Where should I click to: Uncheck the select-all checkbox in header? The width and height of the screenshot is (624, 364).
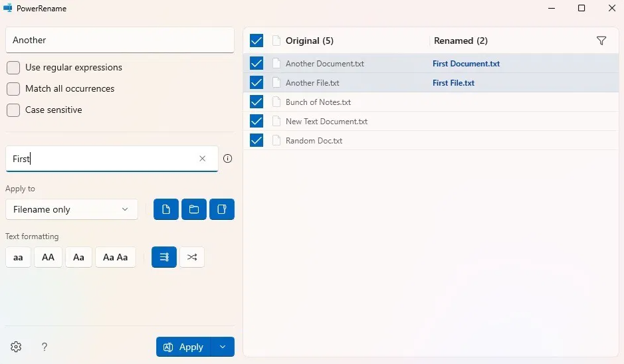(x=257, y=41)
